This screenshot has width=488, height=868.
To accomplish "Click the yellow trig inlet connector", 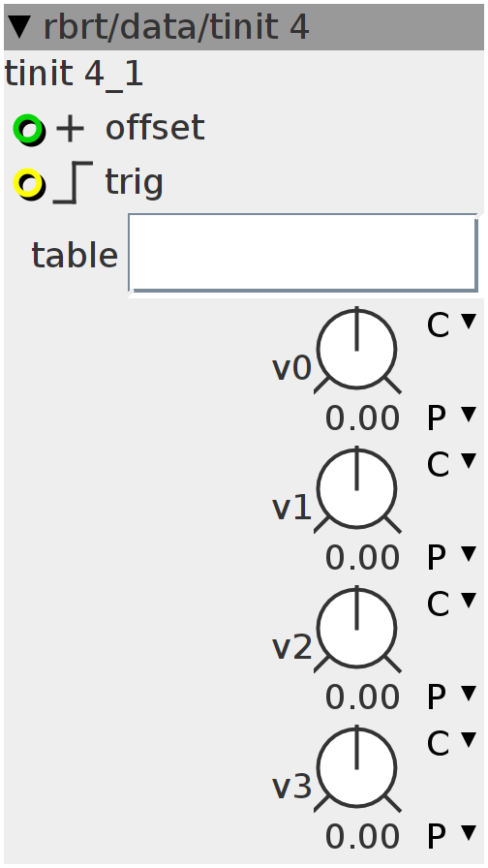I will pyautogui.click(x=29, y=184).
